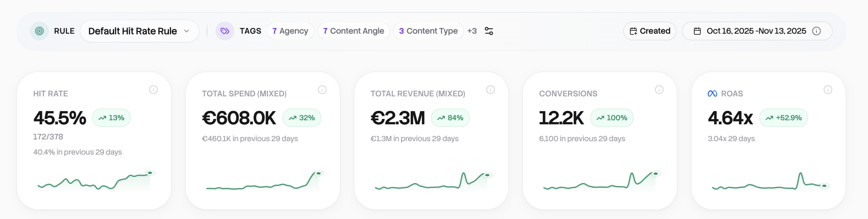Toggle the Created date mode button
Image resolution: width=868 pixels, height=219 pixels.
[x=649, y=31]
